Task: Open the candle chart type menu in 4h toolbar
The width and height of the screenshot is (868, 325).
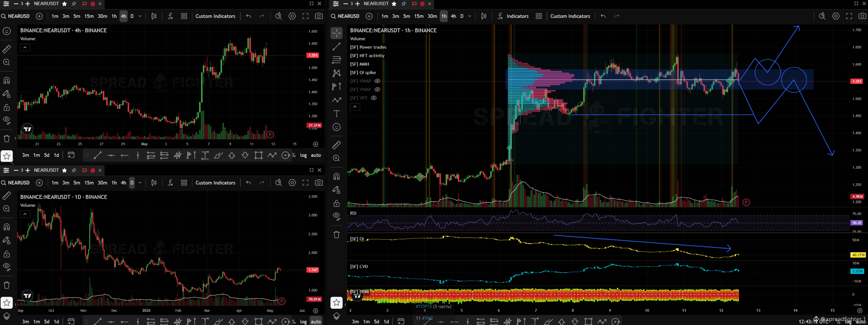Action: [x=154, y=16]
